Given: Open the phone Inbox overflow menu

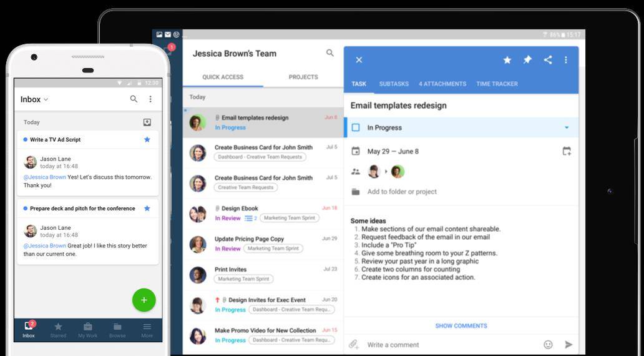Looking at the screenshot, I should coord(150,99).
